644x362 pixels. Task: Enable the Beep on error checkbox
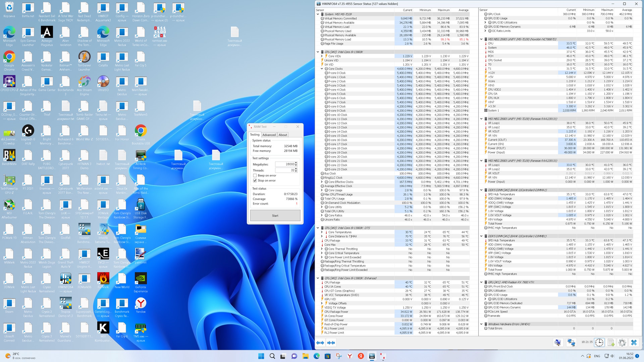click(255, 176)
